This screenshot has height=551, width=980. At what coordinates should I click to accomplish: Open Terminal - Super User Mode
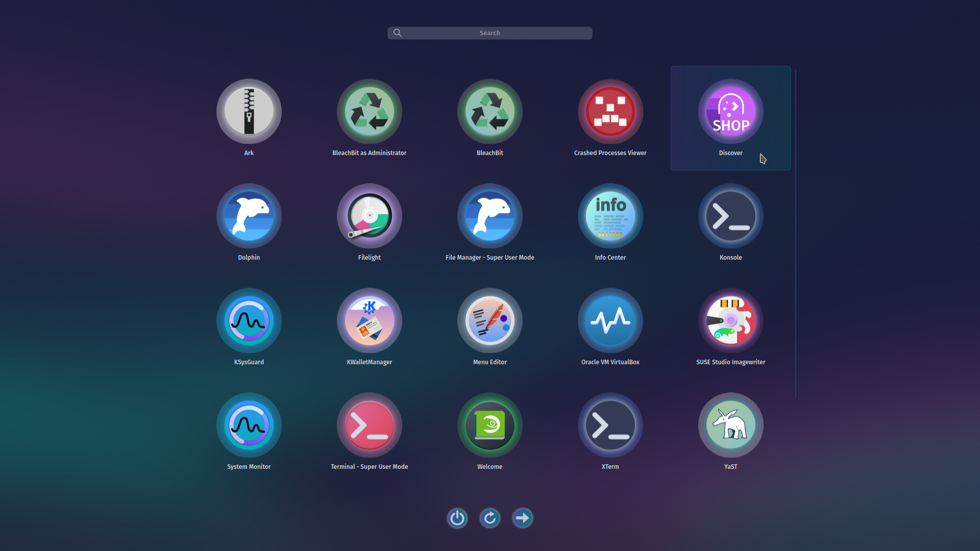(x=370, y=425)
